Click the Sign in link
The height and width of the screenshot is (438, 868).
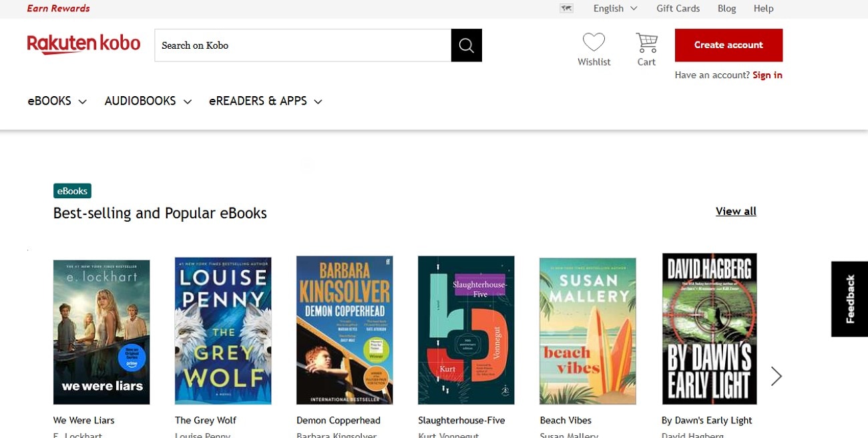tap(767, 75)
